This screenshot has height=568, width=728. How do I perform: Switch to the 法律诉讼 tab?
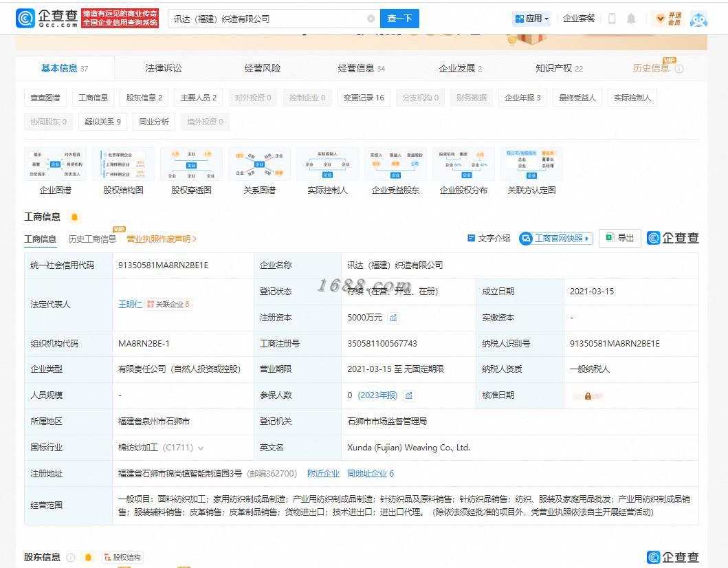click(x=164, y=68)
